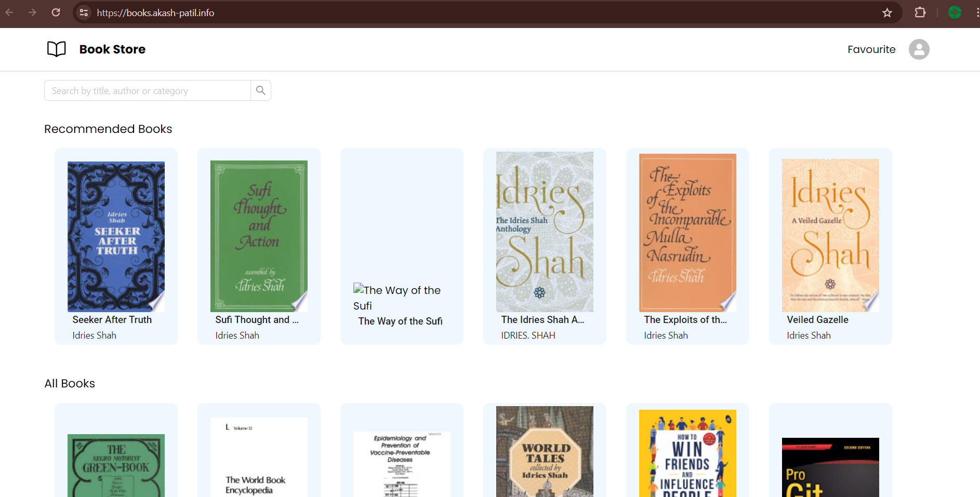Open the Favourite page link

(x=871, y=49)
